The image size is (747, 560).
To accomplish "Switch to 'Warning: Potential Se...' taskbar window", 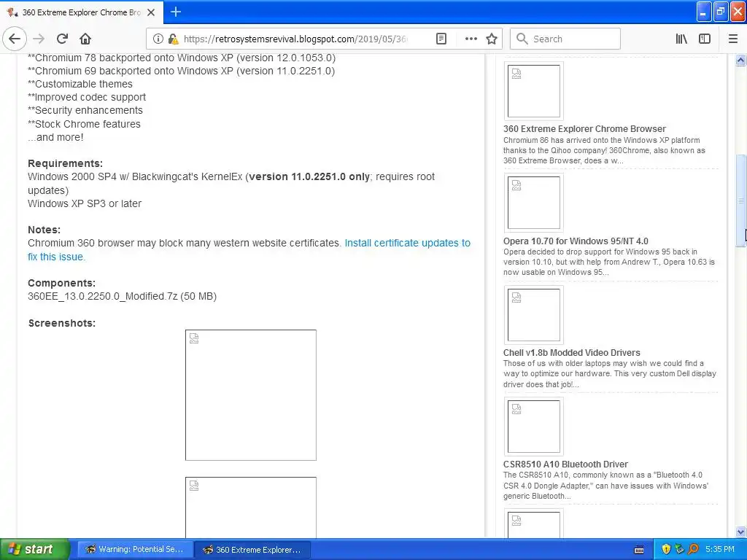I will pos(134,549).
